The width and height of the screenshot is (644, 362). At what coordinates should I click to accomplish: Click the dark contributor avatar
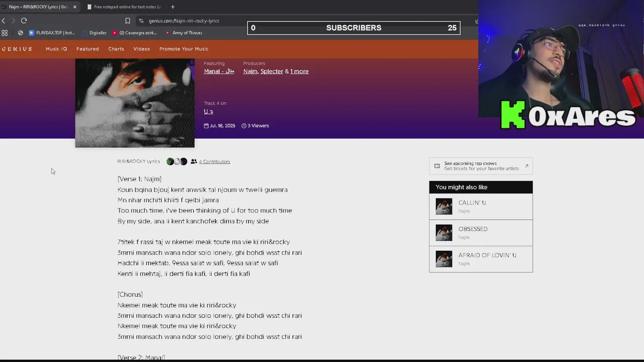point(184,161)
